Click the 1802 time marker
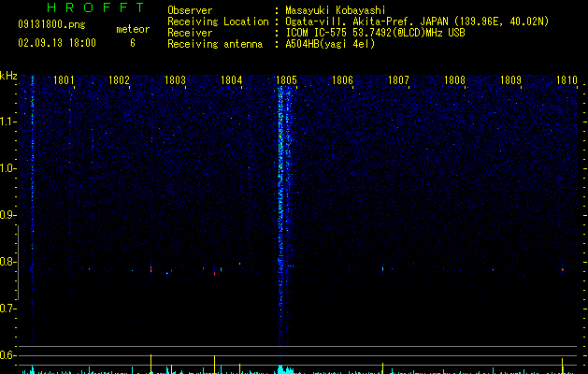The height and width of the screenshot is (374, 588). (x=119, y=80)
